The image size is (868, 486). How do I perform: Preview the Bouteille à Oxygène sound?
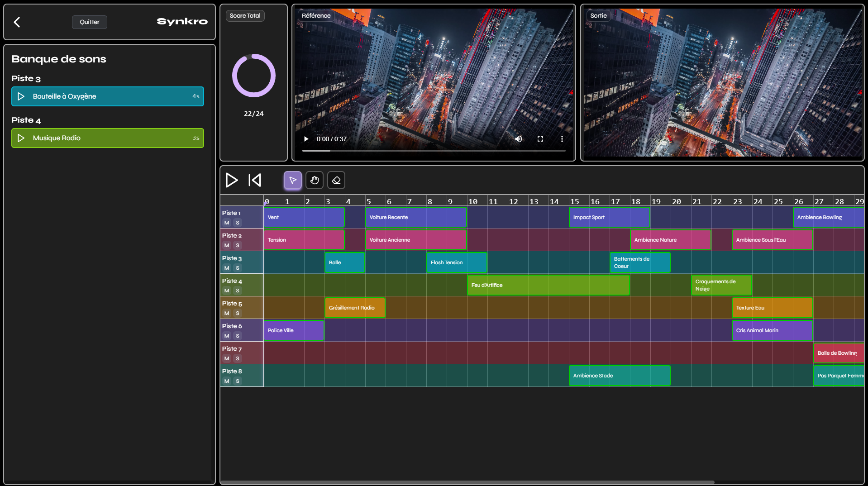pyautogui.click(x=21, y=96)
